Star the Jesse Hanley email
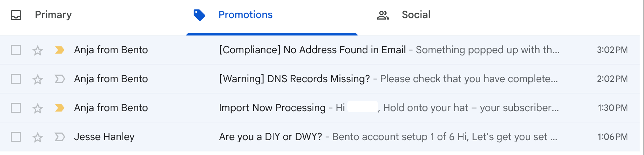The height and width of the screenshot is (155, 644). pyautogui.click(x=38, y=137)
